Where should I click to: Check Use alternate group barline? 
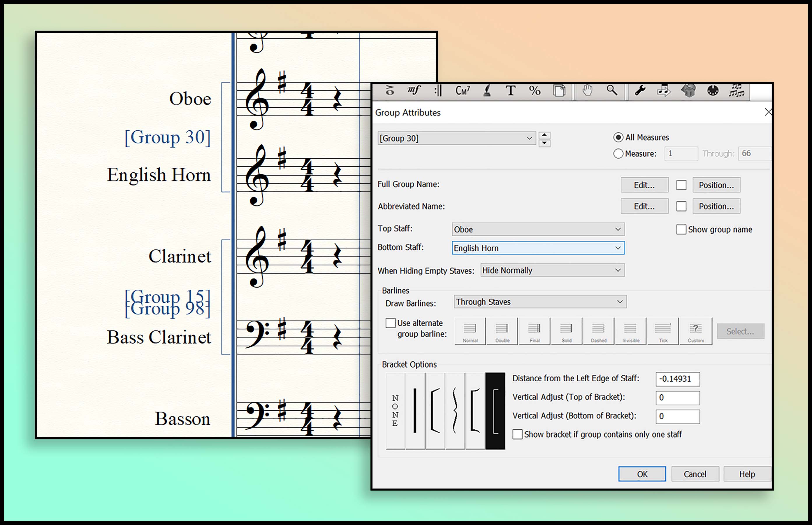click(x=390, y=323)
